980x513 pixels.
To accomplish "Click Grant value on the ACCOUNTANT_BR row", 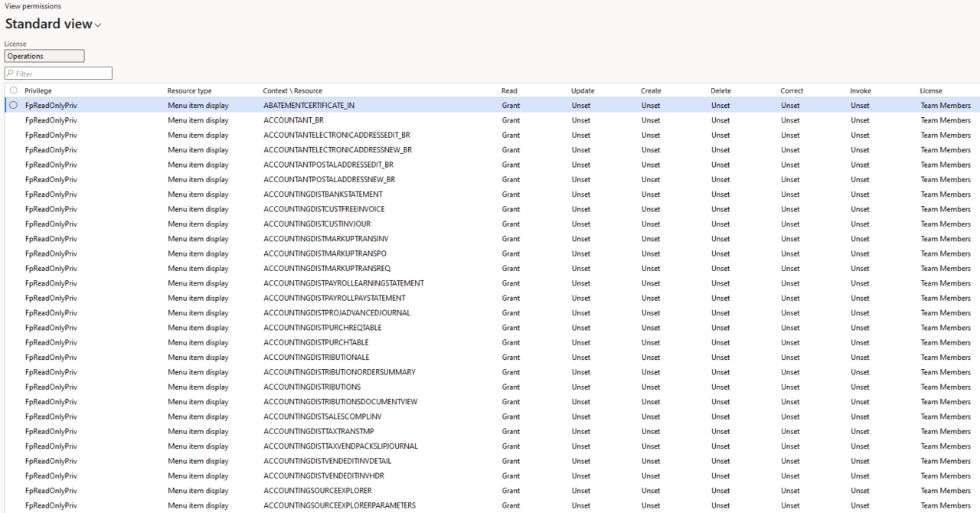I will [511, 120].
